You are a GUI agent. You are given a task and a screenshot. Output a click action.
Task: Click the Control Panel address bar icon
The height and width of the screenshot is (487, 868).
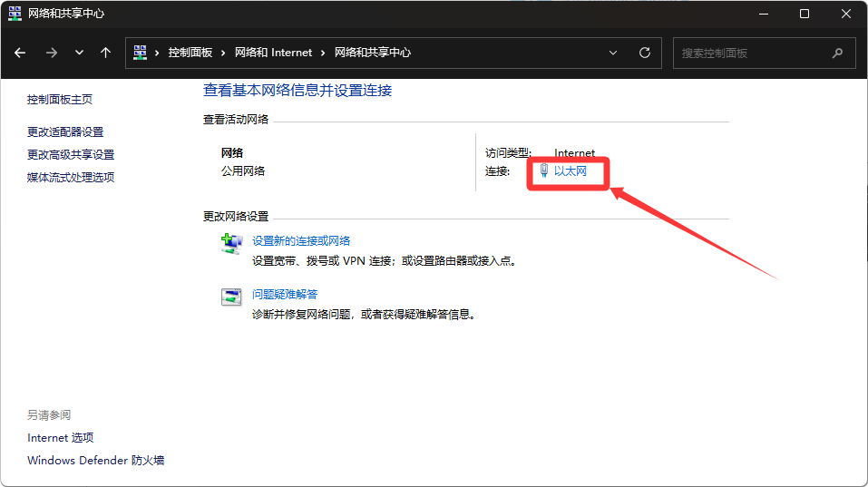click(141, 53)
